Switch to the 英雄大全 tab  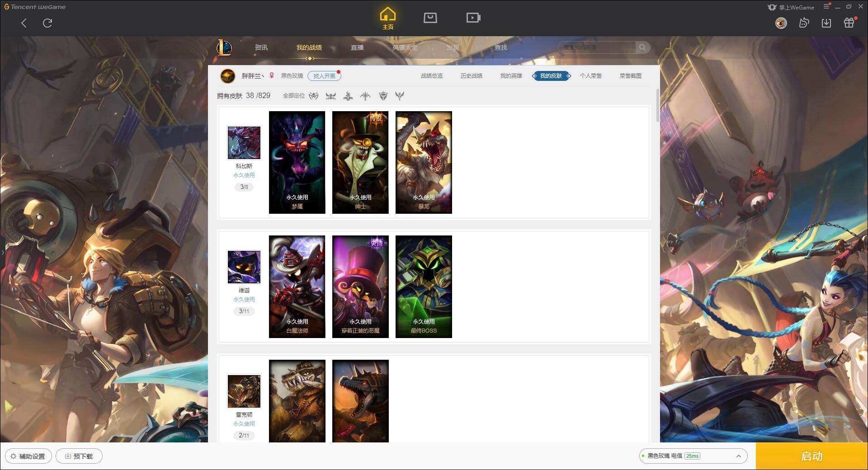point(405,47)
